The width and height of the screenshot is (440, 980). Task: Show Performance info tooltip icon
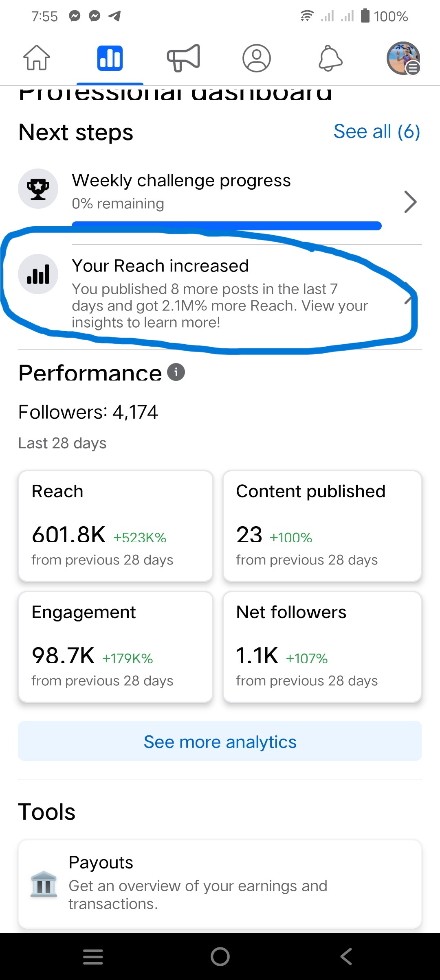pyautogui.click(x=176, y=372)
